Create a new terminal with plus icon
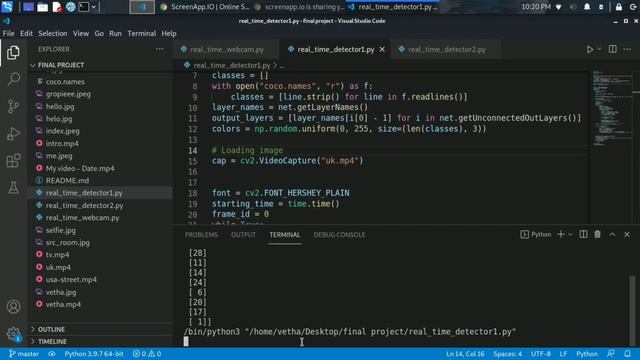 click(x=561, y=234)
